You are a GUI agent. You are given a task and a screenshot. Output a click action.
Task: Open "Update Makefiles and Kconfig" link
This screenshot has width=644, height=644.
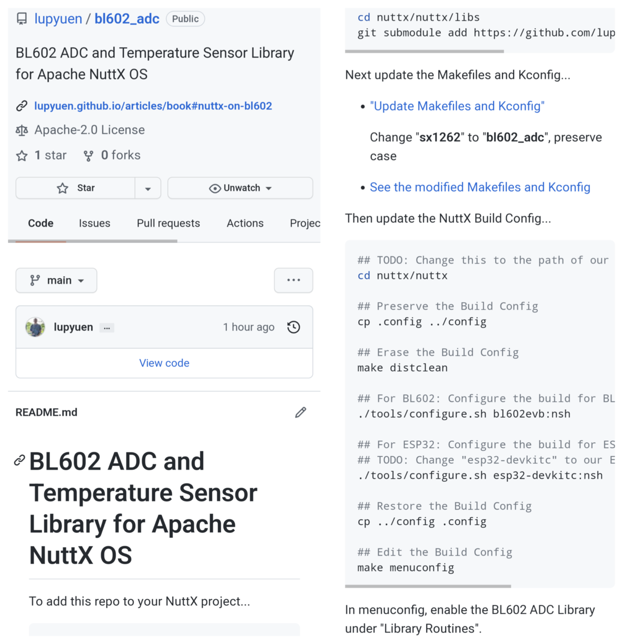click(457, 106)
